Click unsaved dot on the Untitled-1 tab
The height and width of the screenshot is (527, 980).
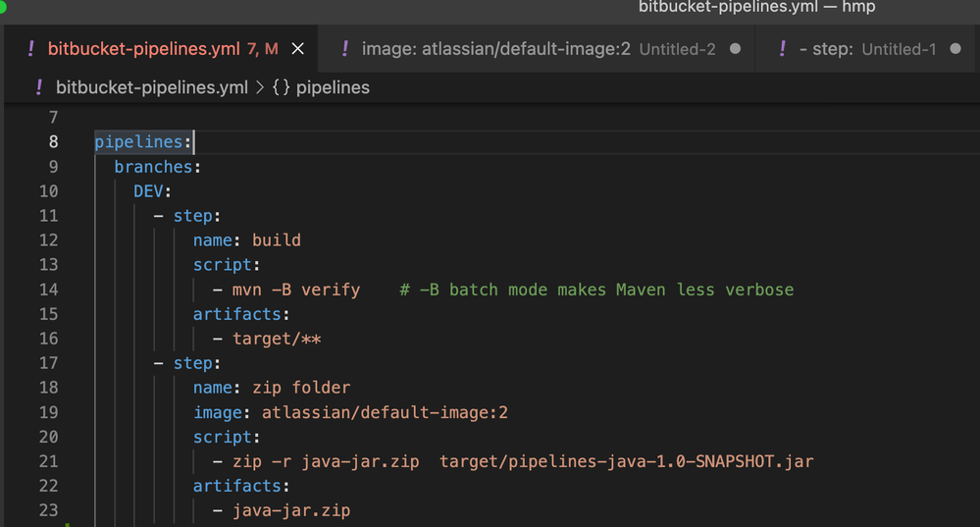[x=955, y=49]
